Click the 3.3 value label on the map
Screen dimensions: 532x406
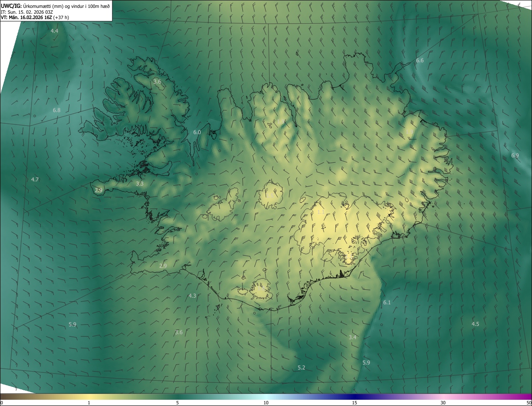[x=140, y=183]
